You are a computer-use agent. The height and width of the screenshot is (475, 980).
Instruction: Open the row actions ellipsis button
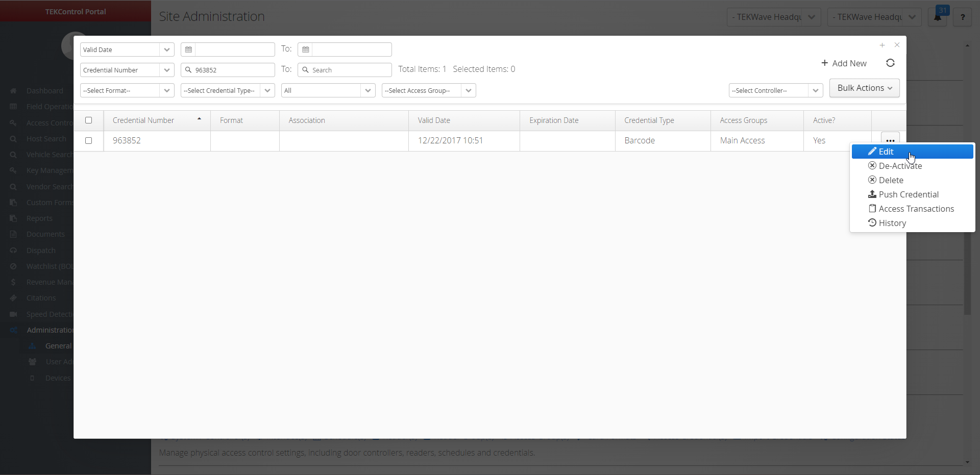tap(890, 140)
